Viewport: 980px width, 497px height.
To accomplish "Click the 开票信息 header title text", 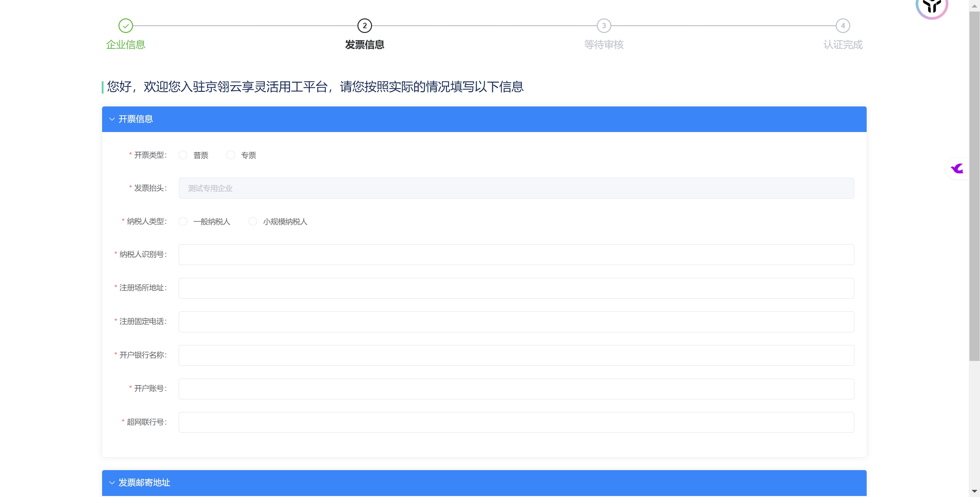I will coord(136,119).
